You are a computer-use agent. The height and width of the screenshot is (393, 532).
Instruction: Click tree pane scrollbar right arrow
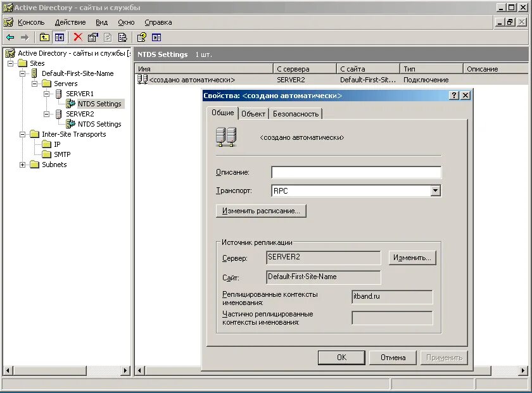click(x=125, y=371)
